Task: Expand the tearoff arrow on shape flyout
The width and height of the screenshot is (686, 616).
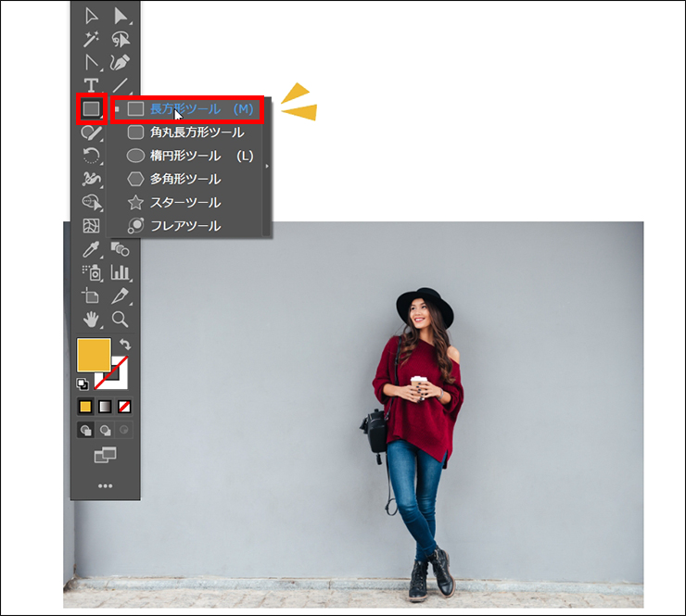Action: point(268,167)
